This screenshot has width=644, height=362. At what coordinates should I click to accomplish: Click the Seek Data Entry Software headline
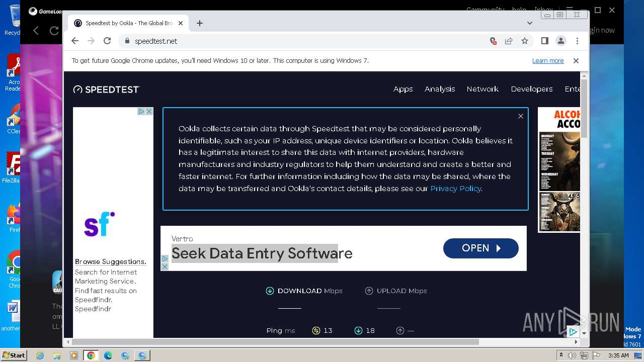coord(262,253)
